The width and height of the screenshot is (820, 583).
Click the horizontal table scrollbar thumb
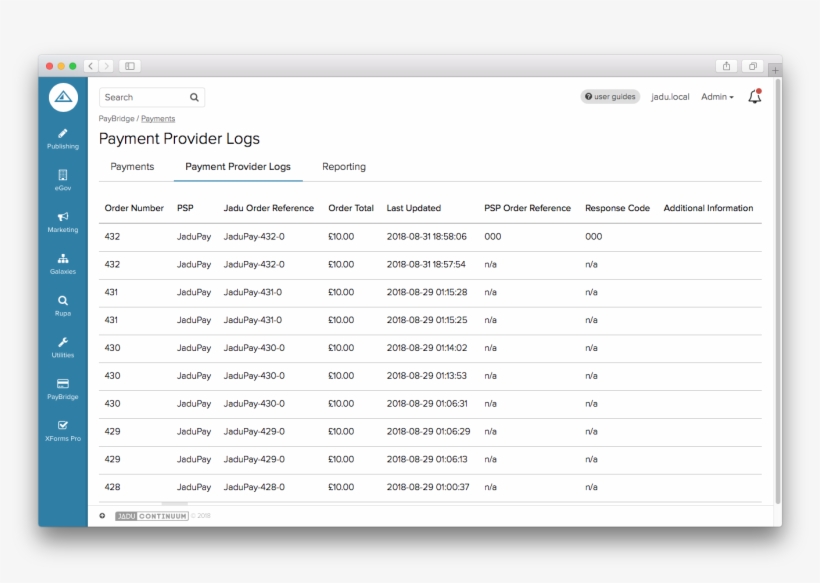(175, 503)
